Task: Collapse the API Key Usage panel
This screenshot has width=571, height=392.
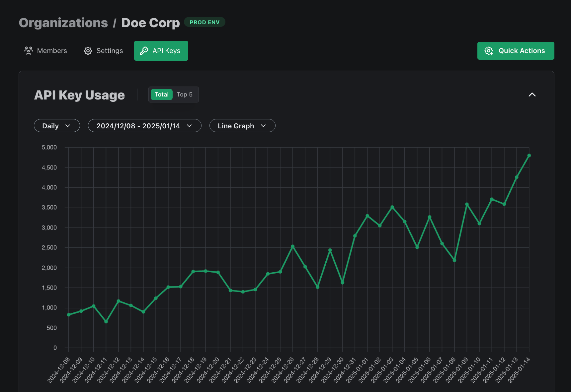Action: coord(532,95)
